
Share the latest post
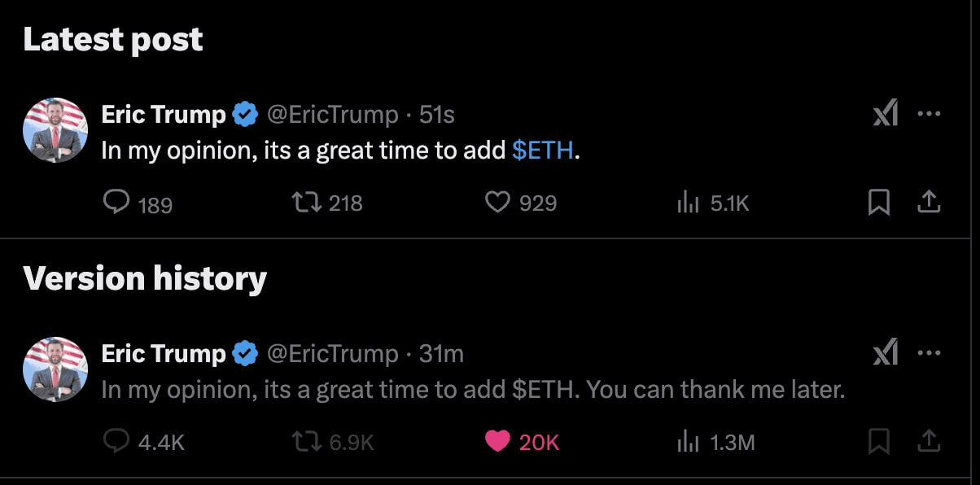click(x=929, y=203)
